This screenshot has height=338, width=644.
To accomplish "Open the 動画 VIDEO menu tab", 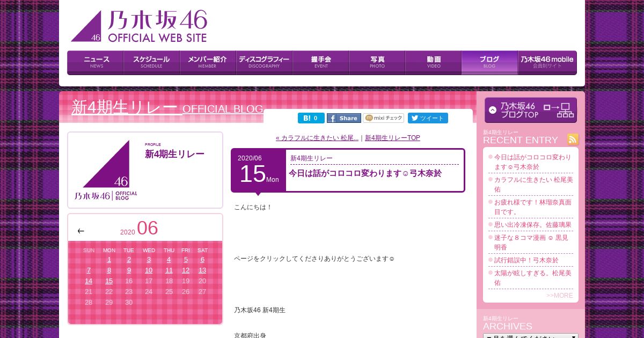I will tap(433, 63).
